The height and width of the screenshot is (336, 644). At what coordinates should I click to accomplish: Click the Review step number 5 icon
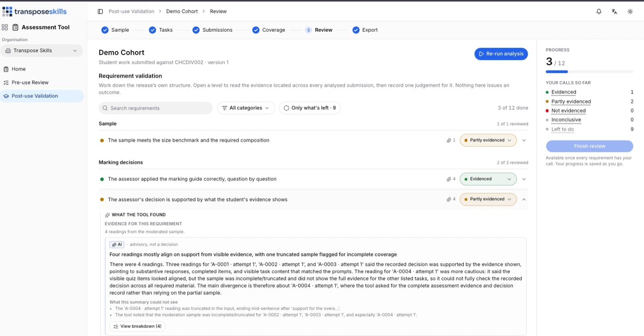pyautogui.click(x=309, y=30)
